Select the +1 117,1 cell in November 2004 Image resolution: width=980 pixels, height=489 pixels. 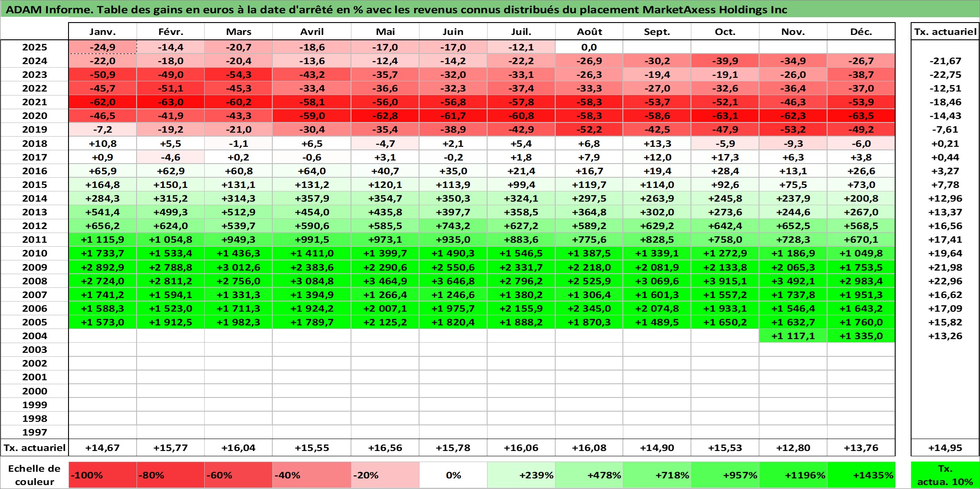pyautogui.click(x=793, y=336)
